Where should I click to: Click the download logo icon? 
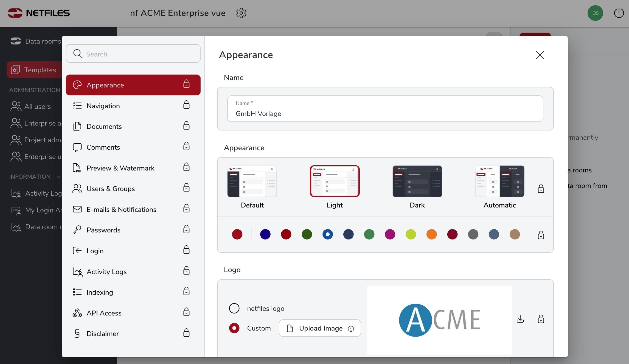[520, 319]
